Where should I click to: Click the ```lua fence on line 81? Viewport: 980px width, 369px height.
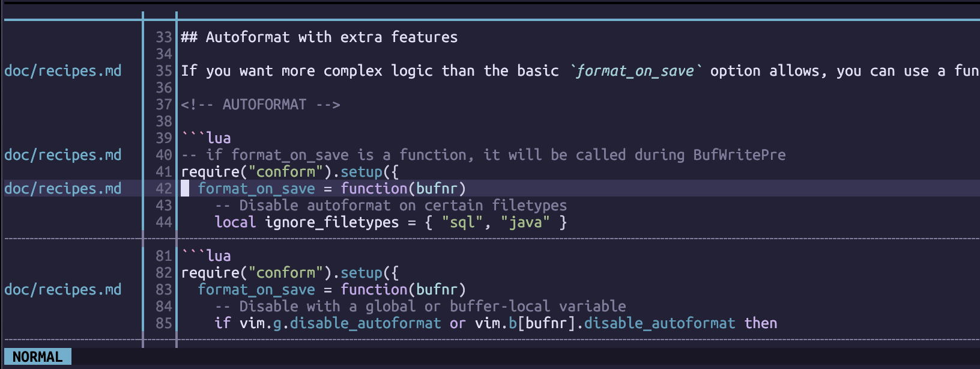pos(206,256)
